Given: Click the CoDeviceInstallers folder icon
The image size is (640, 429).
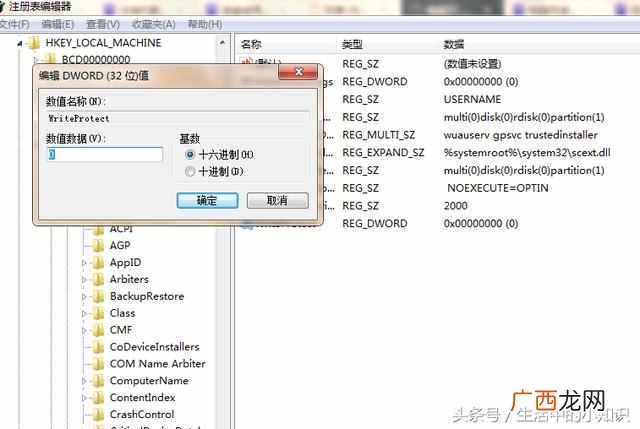Looking at the screenshot, I should [98, 347].
